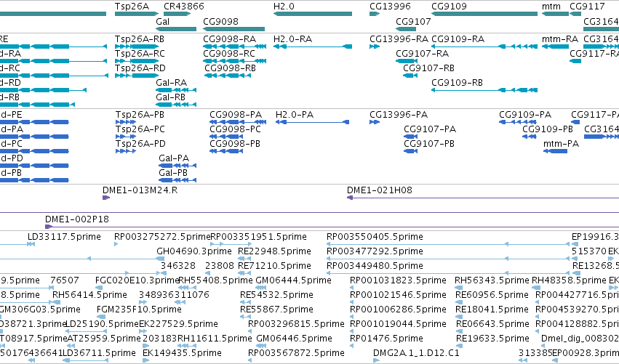
Task: Click the CG9107 gene label
Action: point(413,21)
